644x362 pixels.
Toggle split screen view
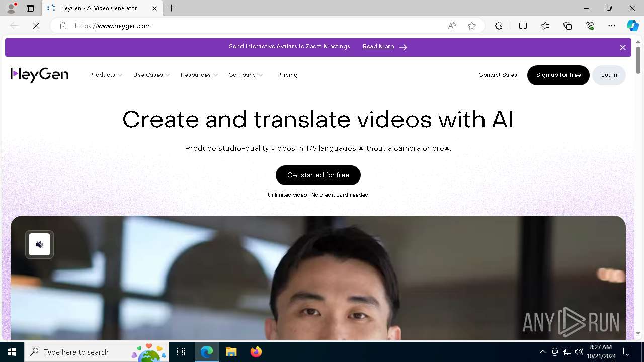[x=523, y=26]
